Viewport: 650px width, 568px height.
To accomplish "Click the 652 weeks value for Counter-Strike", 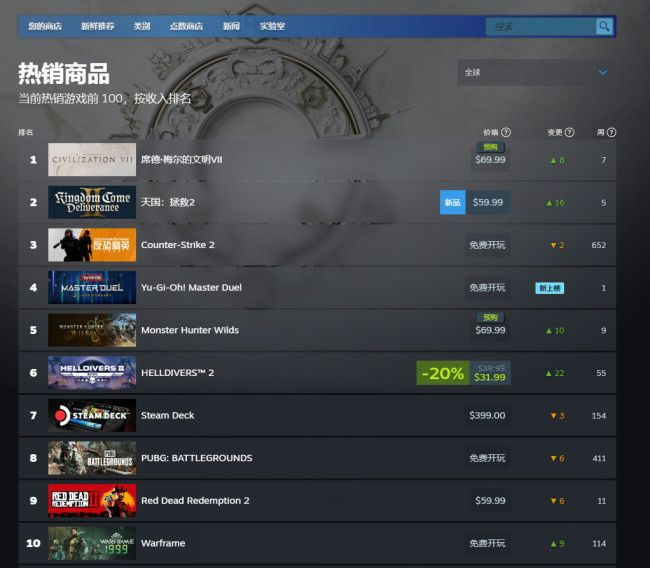I will 599,245.
